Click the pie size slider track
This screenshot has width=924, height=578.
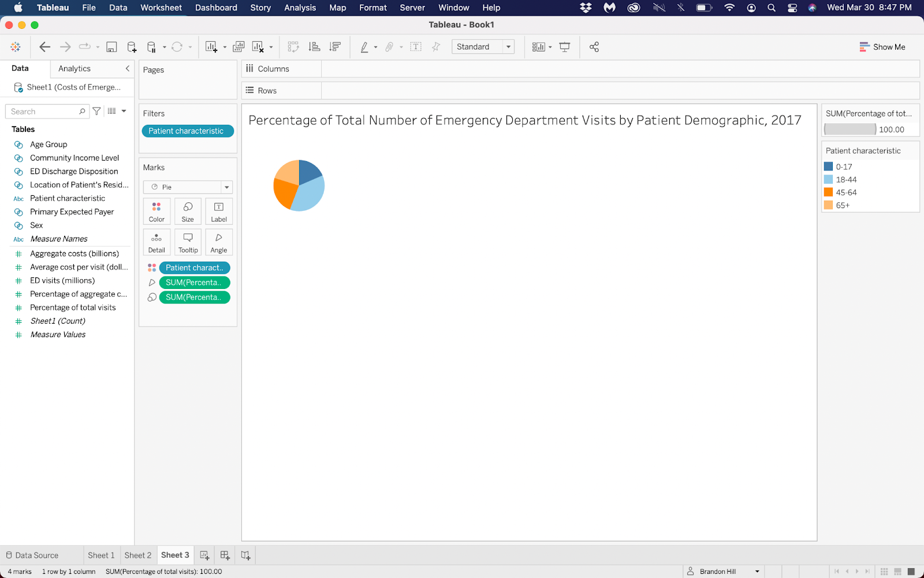pyautogui.click(x=850, y=129)
